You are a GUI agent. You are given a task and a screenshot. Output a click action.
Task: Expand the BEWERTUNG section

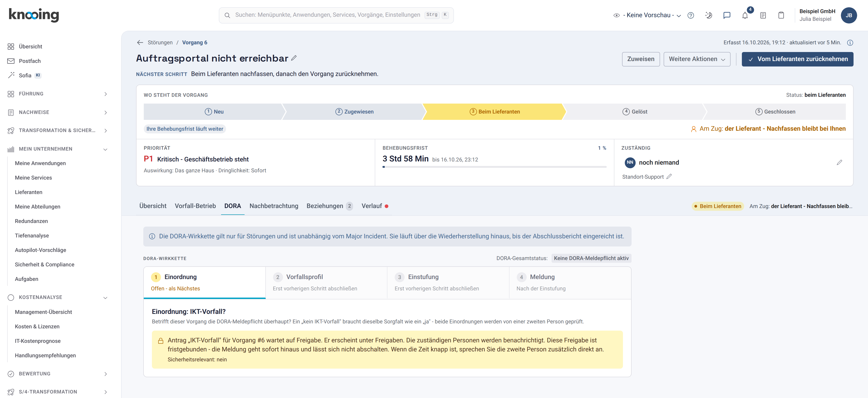point(57,374)
